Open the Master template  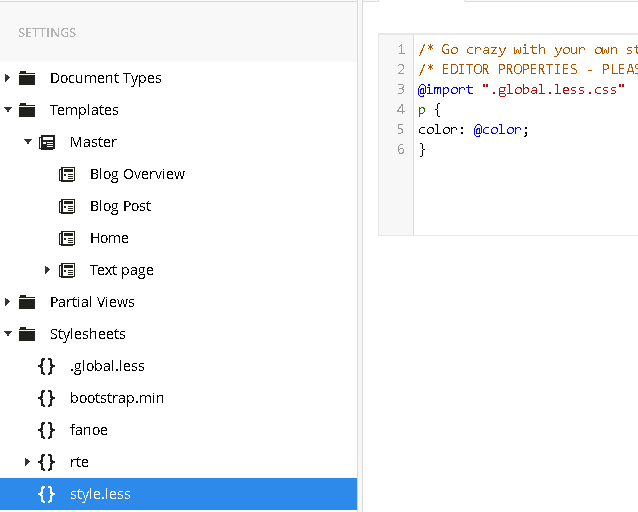(x=93, y=142)
